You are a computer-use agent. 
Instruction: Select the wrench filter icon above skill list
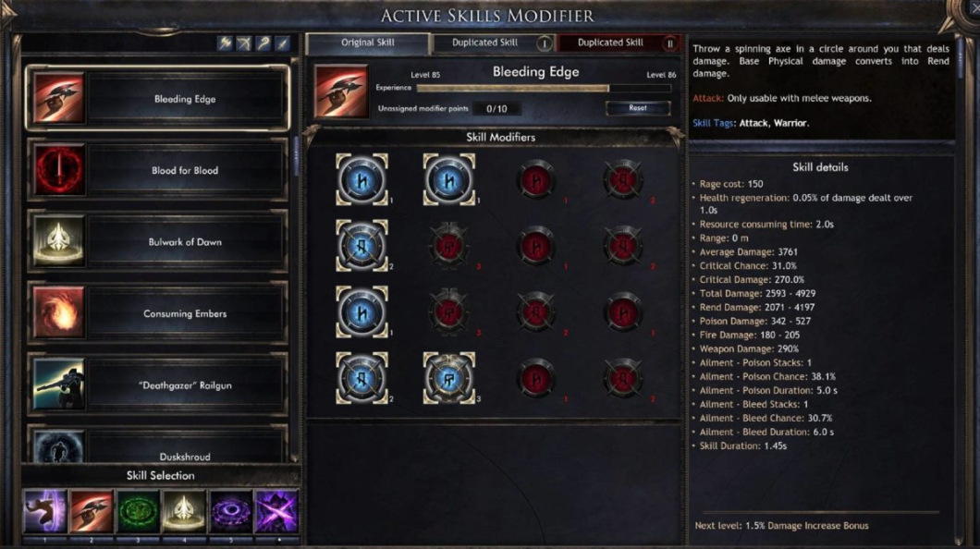(x=263, y=43)
